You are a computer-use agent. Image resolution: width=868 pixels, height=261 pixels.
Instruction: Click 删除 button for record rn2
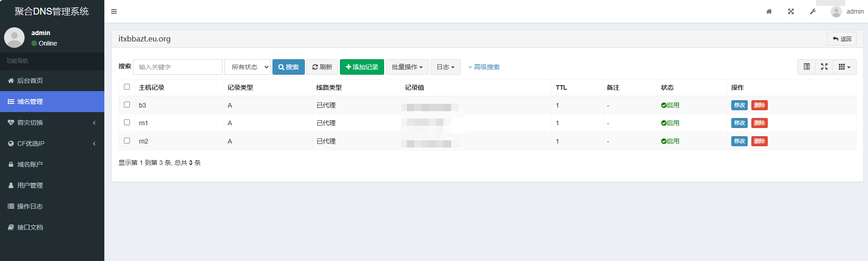[759, 141]
